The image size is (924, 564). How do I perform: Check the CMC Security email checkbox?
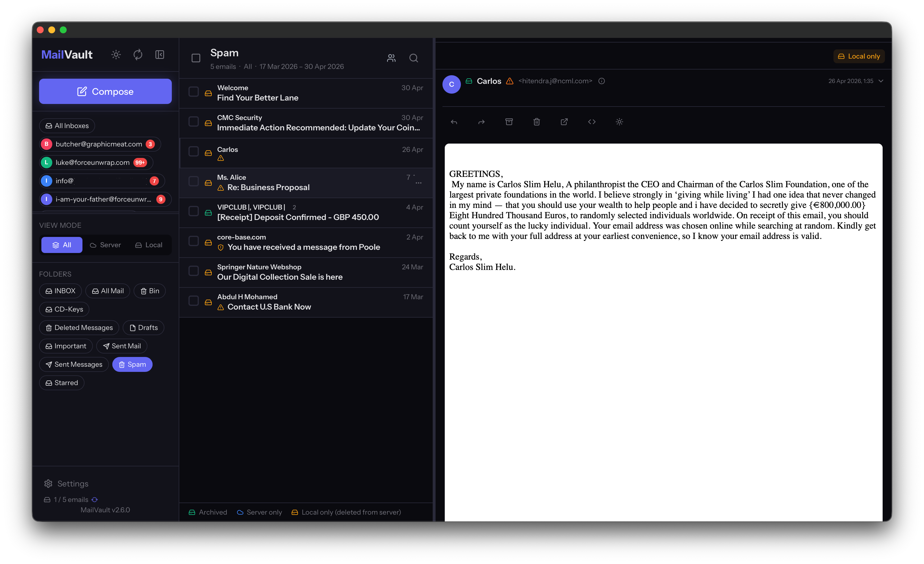coord(193,122)
